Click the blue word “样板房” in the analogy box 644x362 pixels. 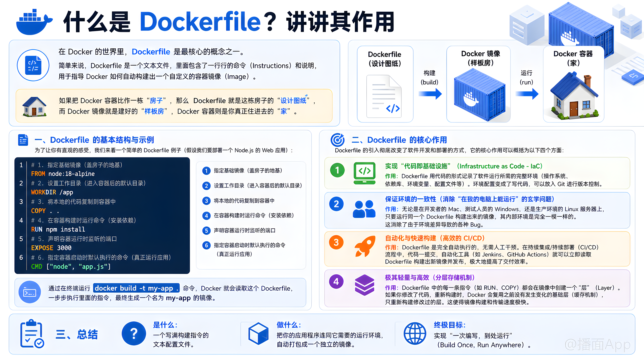point(154,111)
